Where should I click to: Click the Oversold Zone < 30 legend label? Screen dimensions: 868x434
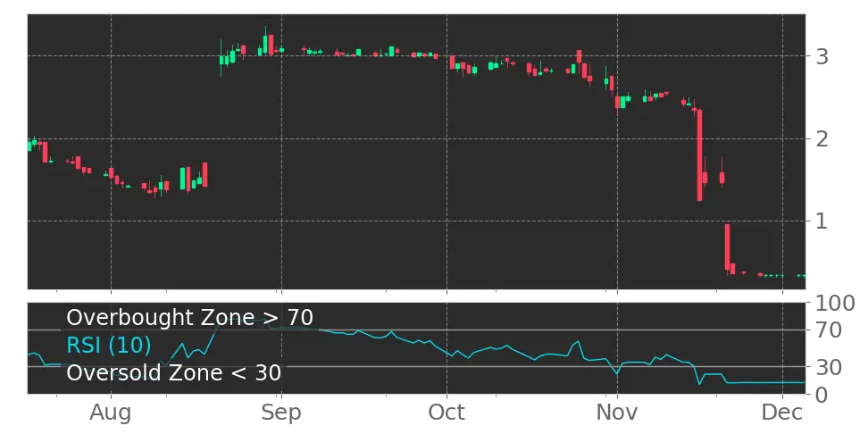pos(173,372)
